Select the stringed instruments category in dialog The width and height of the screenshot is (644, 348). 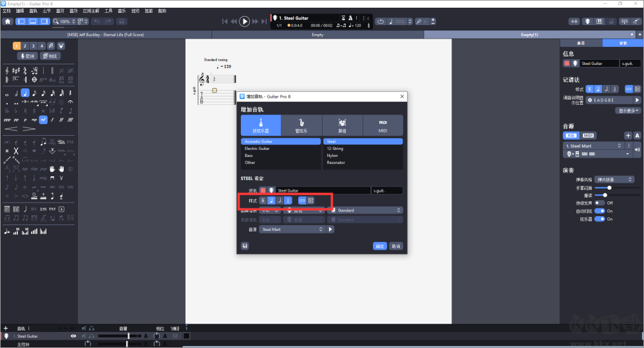(x=260, y=125)
